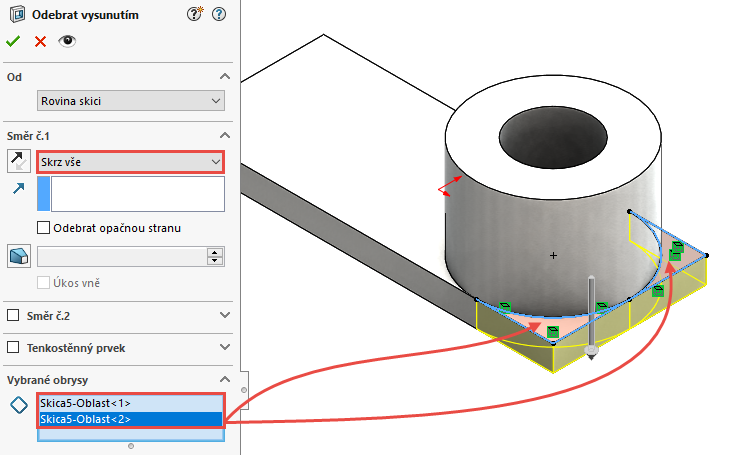Click the red sketch origin triad arrows
The height and width of the screenshot is (455, 750).
[450, 187]
